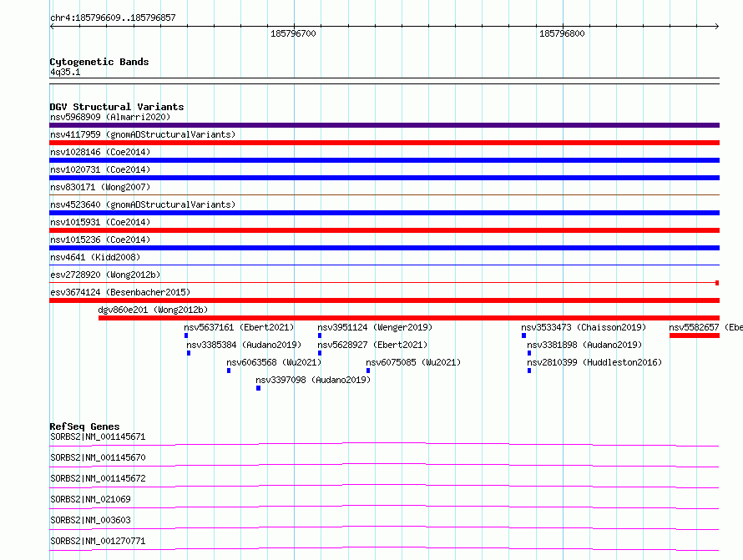Click the red bar under esv3674124
The height and width of the screenshot is (560, 743).
[x=384, y=300]
